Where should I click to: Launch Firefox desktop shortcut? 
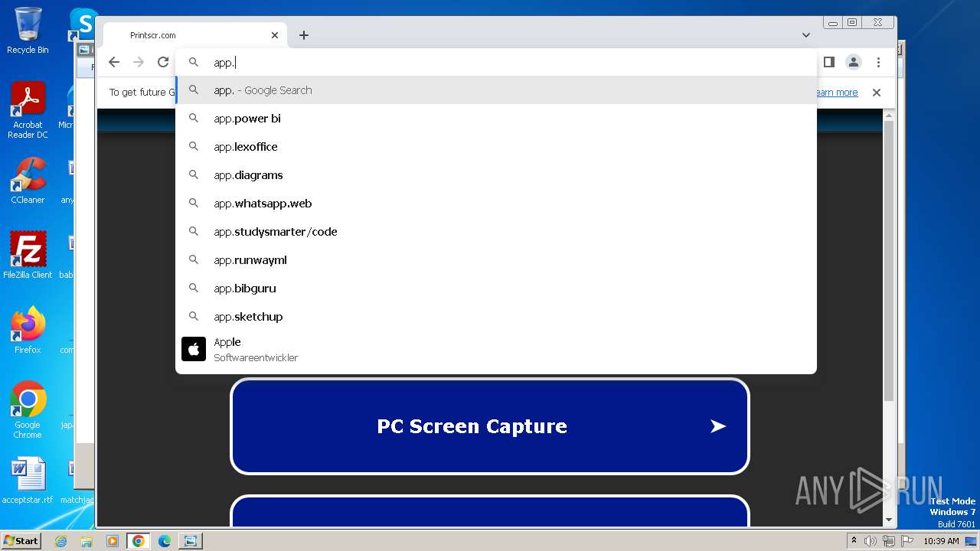(28, 331)
